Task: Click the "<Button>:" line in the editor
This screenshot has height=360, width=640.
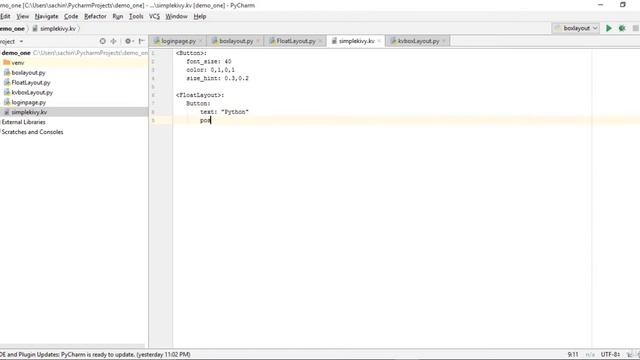Action: coord(191,53)
